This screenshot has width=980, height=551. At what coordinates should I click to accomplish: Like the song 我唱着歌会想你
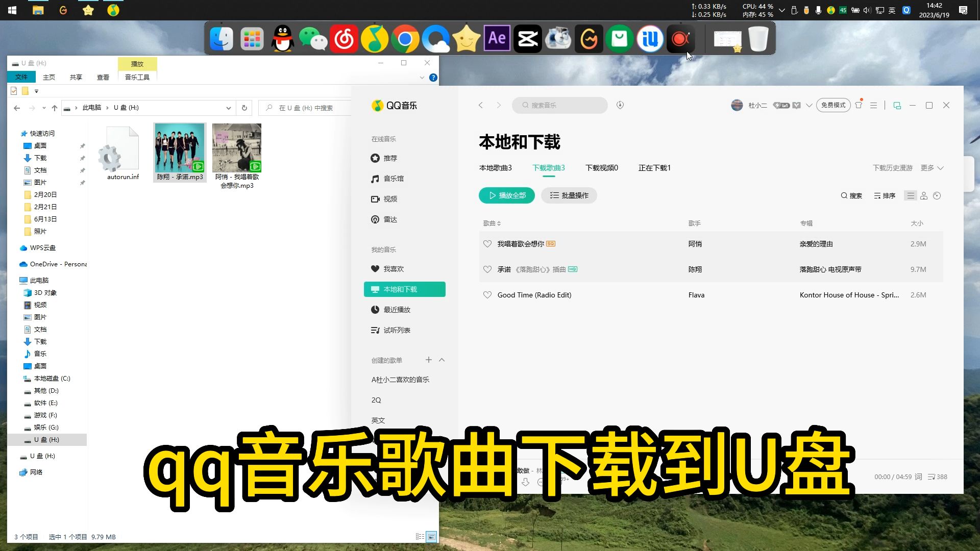[x=487, y=244]
